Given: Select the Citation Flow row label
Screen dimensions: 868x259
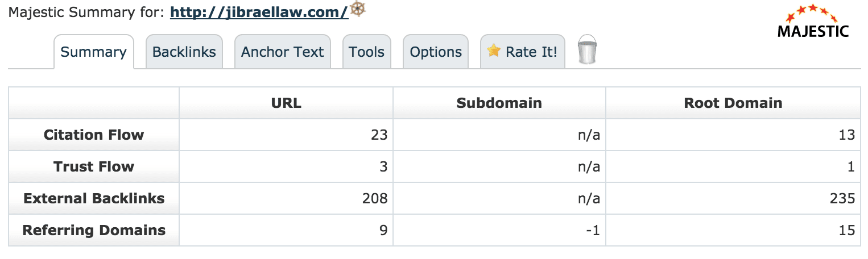Looking at the screenshot, I should coord(94,135).
